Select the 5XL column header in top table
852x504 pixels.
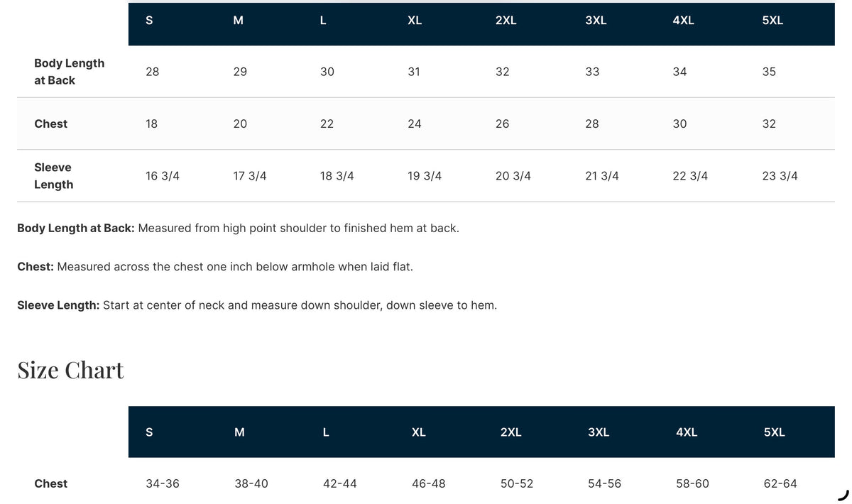[x=772, y=21]
